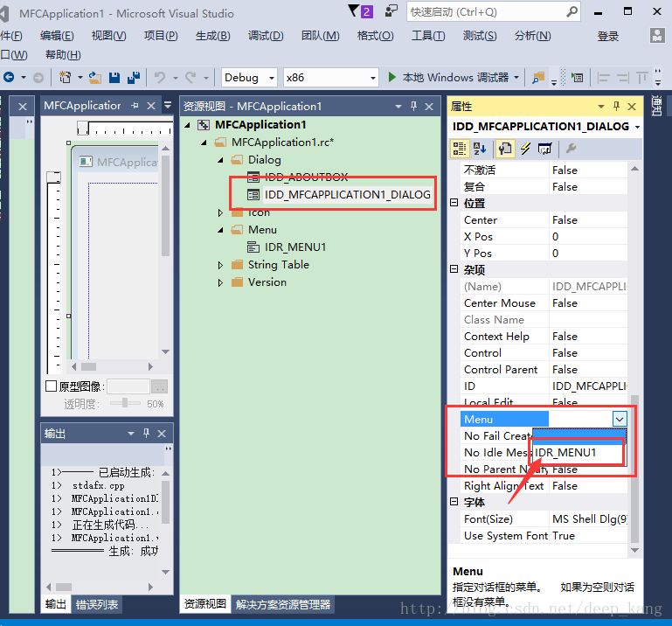Open the Help menu

(63, 55)
